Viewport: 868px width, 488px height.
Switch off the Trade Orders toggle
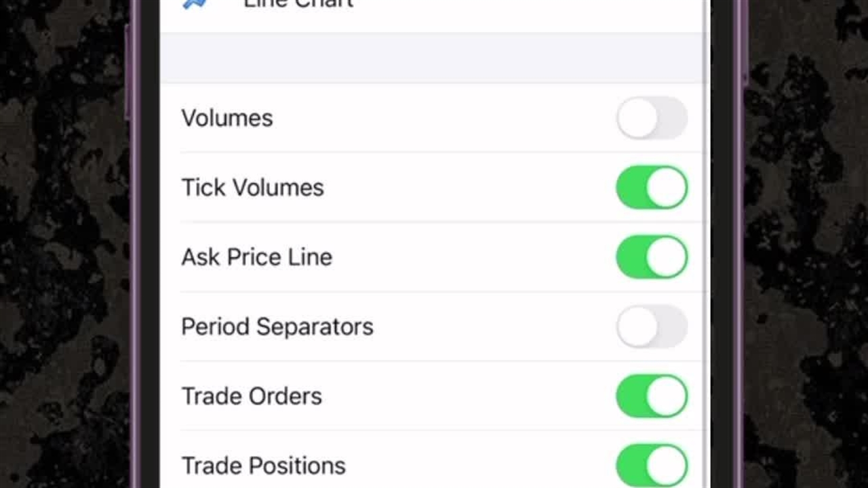point(652,396)
